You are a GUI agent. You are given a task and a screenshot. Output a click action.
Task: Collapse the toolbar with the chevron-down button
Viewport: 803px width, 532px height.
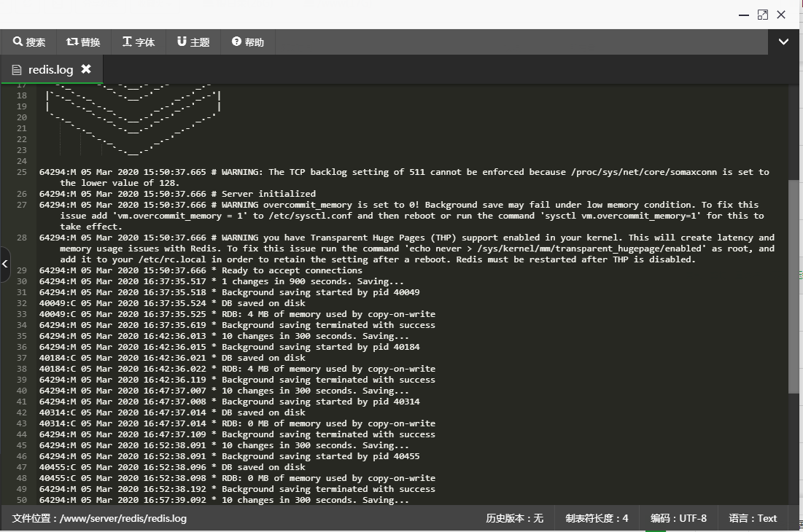pyautogui.click(x=783, y=42)
